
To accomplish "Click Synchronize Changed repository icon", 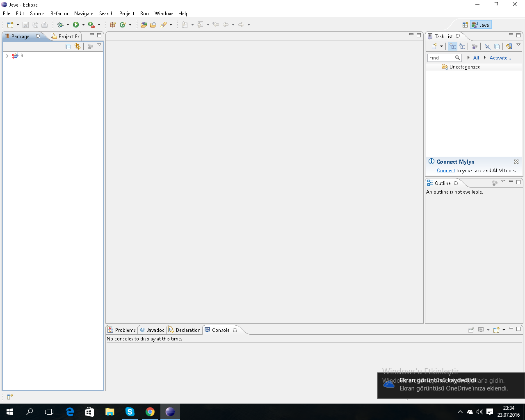I will (509, 46).
